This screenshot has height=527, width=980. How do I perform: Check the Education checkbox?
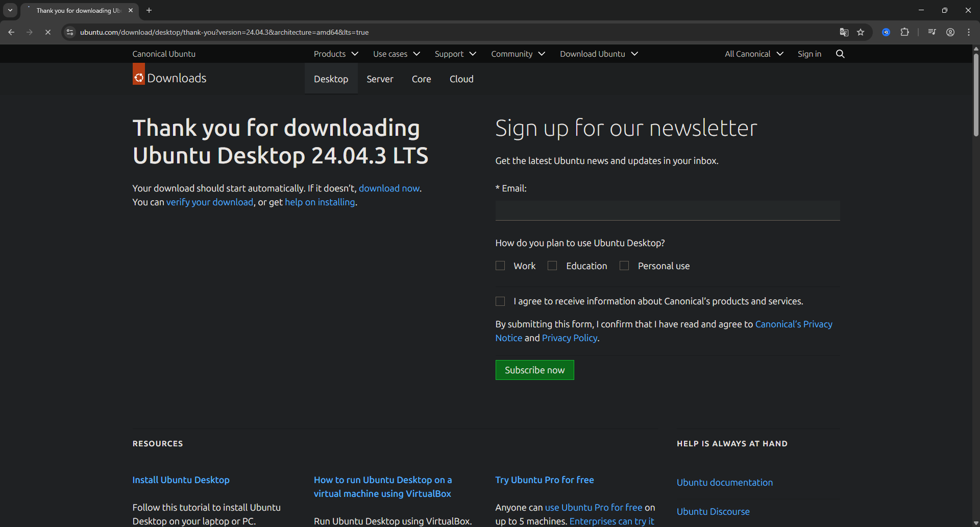(x=552, y=266)
